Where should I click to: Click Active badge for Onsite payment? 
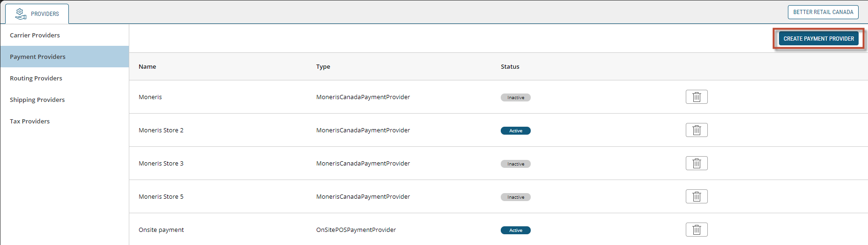point(515,231)
